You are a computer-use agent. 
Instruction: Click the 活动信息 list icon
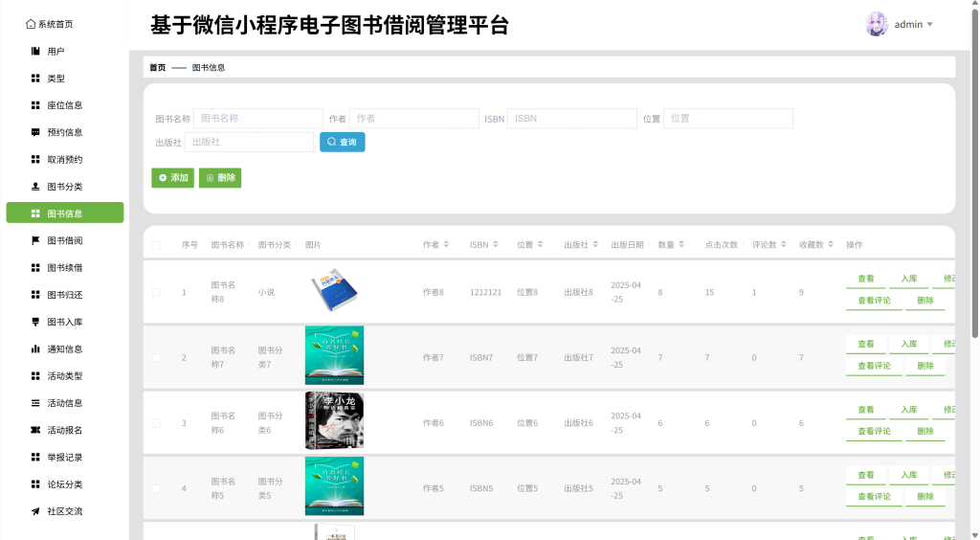pyautogui.click(x=35, y=403)
